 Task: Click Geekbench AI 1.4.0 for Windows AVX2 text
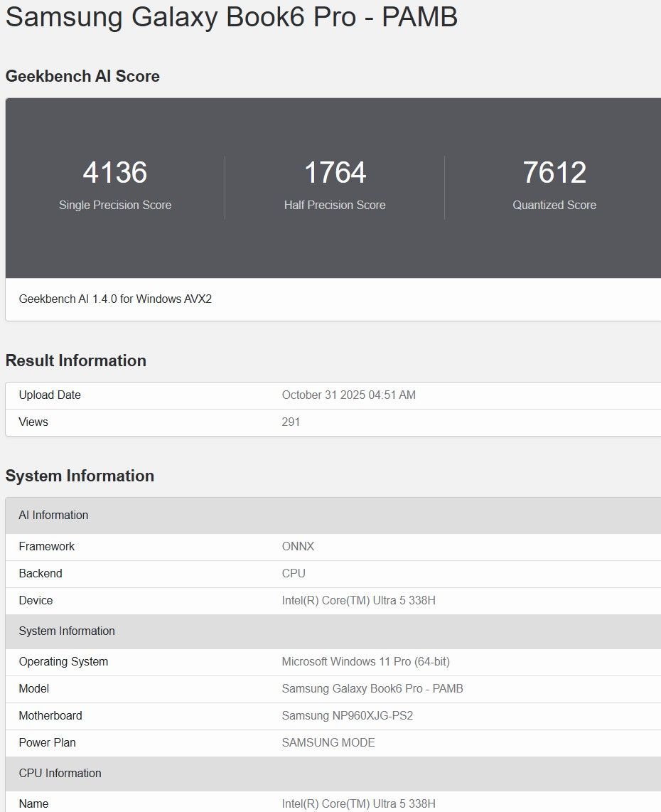pyautogui.click(x=115, y=299)
